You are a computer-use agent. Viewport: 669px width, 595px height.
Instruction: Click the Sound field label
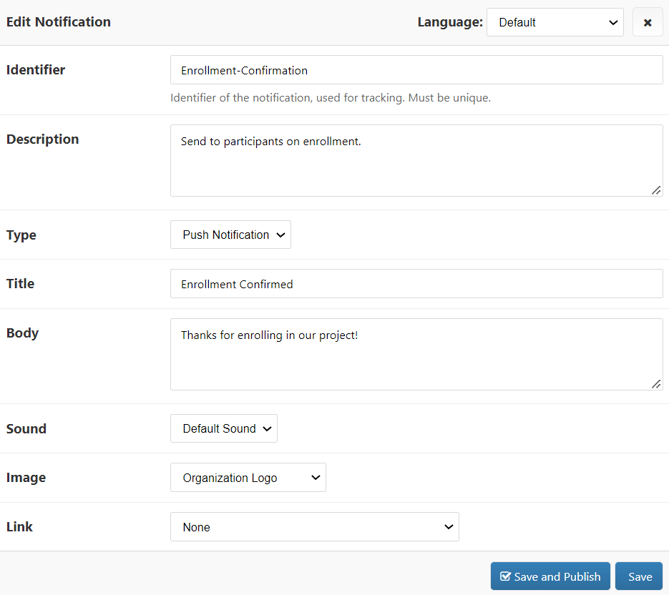[27, 429]
